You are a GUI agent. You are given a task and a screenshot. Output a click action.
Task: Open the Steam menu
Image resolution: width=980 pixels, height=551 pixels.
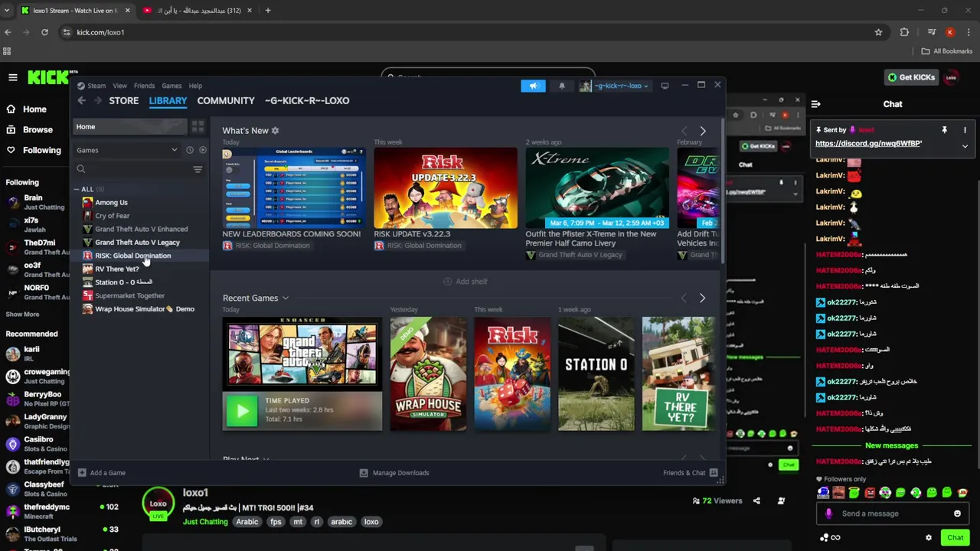tap(96, 86)
